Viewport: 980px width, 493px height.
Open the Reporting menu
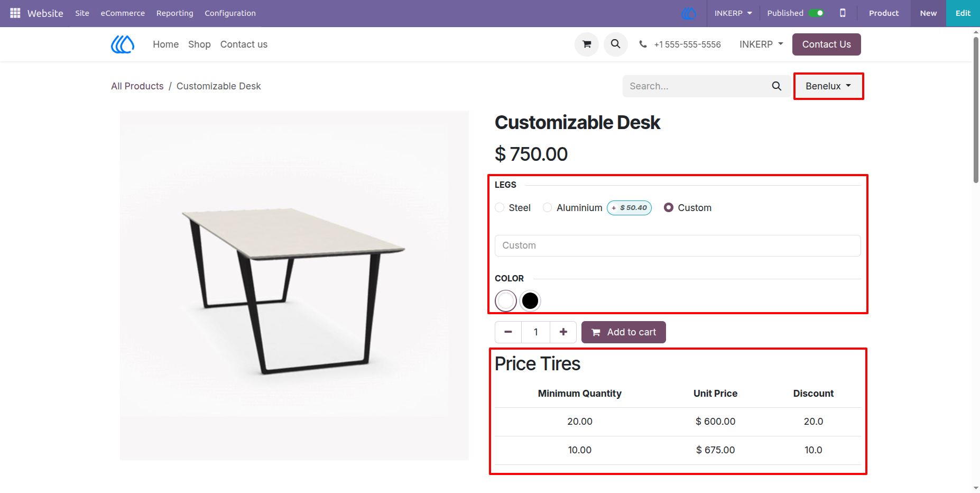coord(175,13)
